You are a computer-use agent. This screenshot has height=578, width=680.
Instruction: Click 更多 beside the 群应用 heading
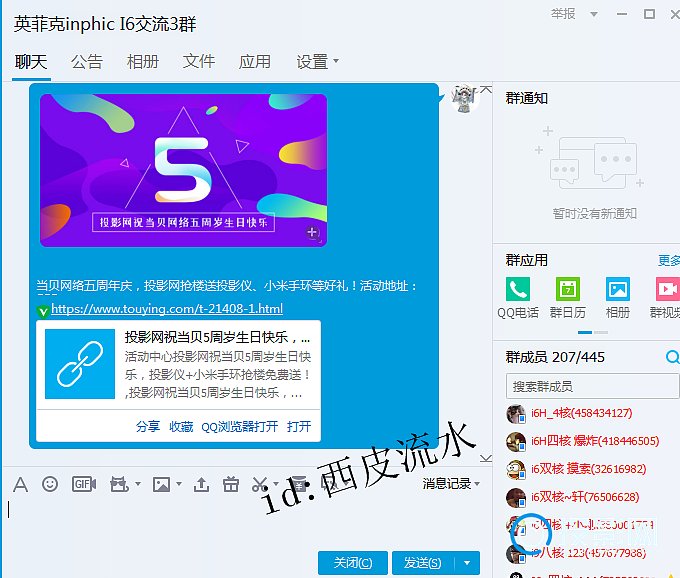click(x=669, y=260)
